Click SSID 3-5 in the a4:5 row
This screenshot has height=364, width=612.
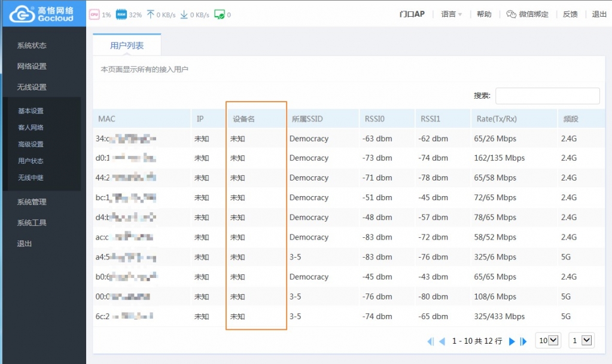tap(295, 257)
